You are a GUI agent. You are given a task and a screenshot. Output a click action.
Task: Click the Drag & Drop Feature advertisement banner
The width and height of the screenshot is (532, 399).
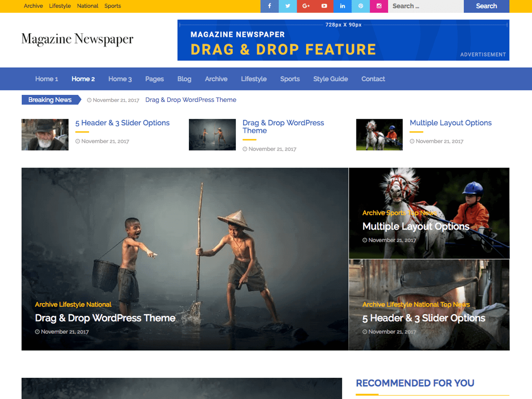[343, 40]
